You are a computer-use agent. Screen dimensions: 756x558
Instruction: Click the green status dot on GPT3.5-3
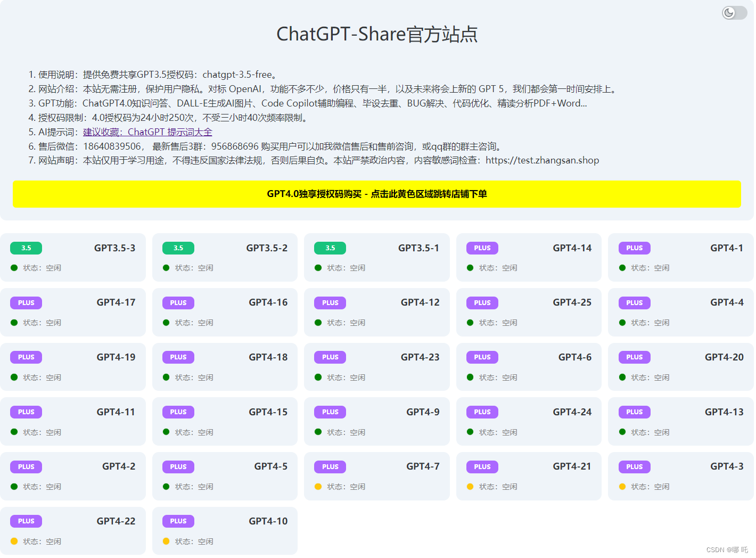point(14,268)
